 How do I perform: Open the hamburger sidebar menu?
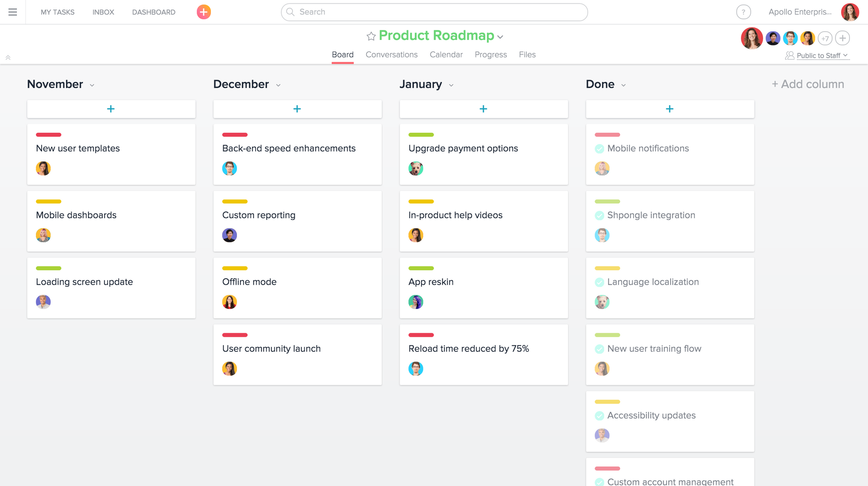[x=13, y=12]
